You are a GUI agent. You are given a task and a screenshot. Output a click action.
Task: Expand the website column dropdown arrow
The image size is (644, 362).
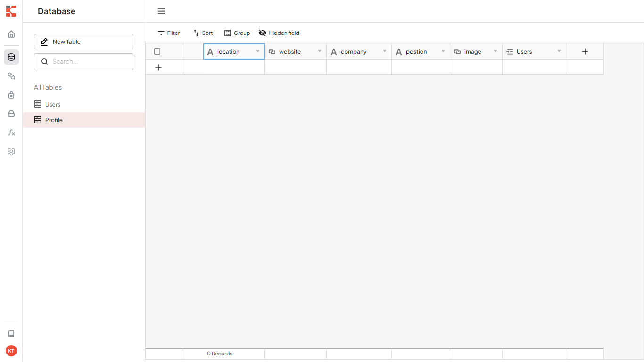[320, 51]
